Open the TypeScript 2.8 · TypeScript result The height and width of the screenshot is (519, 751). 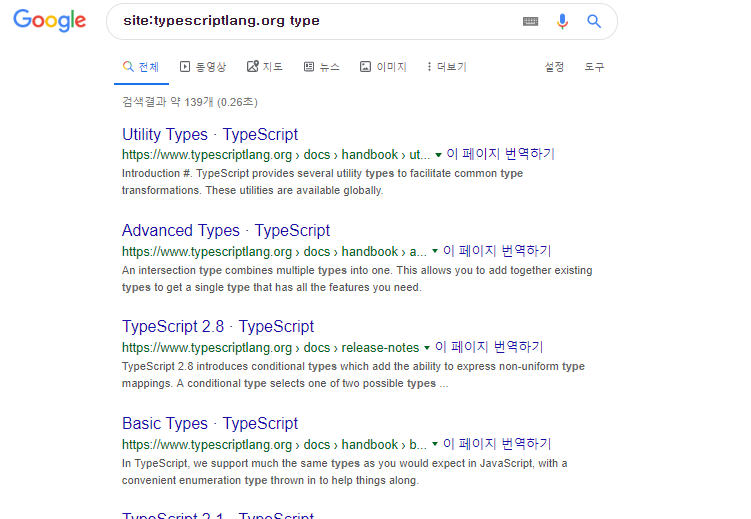pos(218,327)
